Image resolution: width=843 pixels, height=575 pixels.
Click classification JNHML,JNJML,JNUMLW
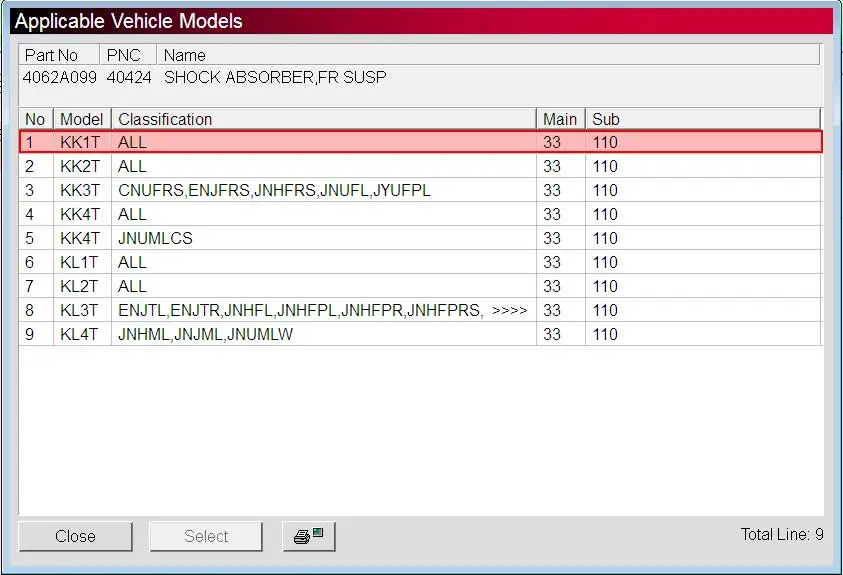click(x=205, y=334)
